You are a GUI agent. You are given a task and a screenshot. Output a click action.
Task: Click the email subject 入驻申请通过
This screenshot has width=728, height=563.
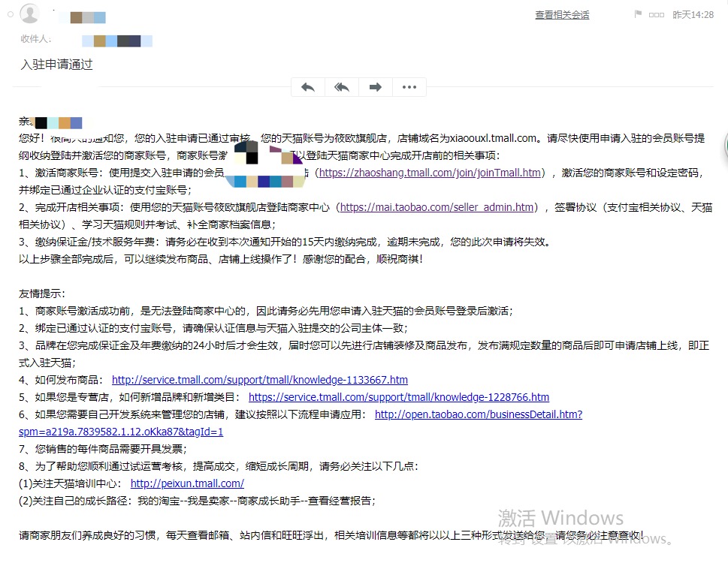pyautogui.click(x=56, y=65)
